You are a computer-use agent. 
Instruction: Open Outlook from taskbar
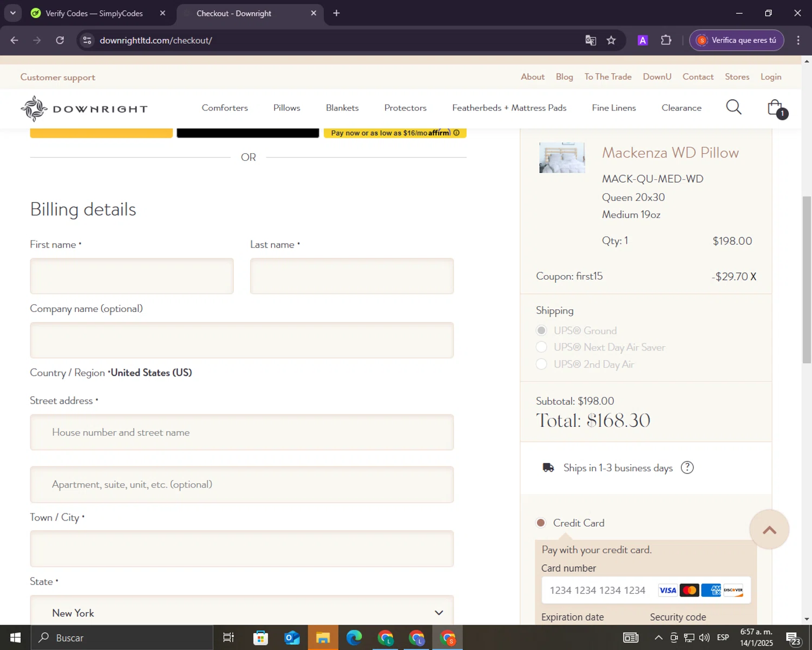pyautogui.click(x=292, y=638)
